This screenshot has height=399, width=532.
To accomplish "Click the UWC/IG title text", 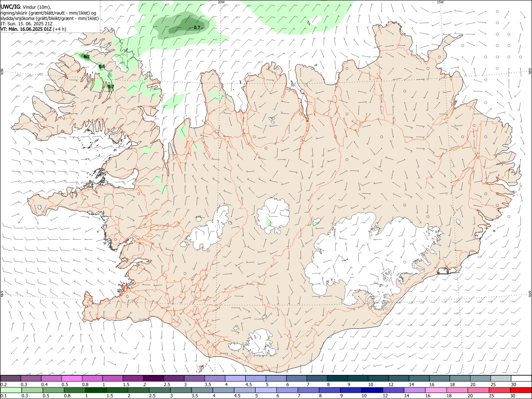I will [10, 7].
